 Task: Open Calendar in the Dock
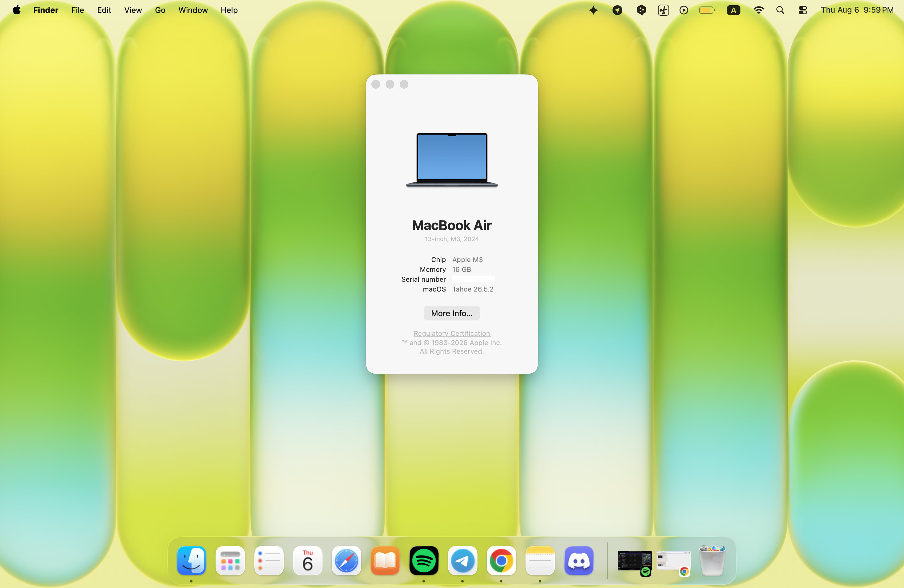(308, 561)
